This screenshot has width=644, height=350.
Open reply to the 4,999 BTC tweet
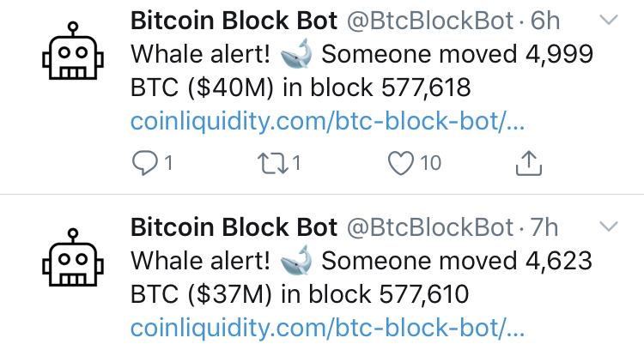[x=146, y=162]
